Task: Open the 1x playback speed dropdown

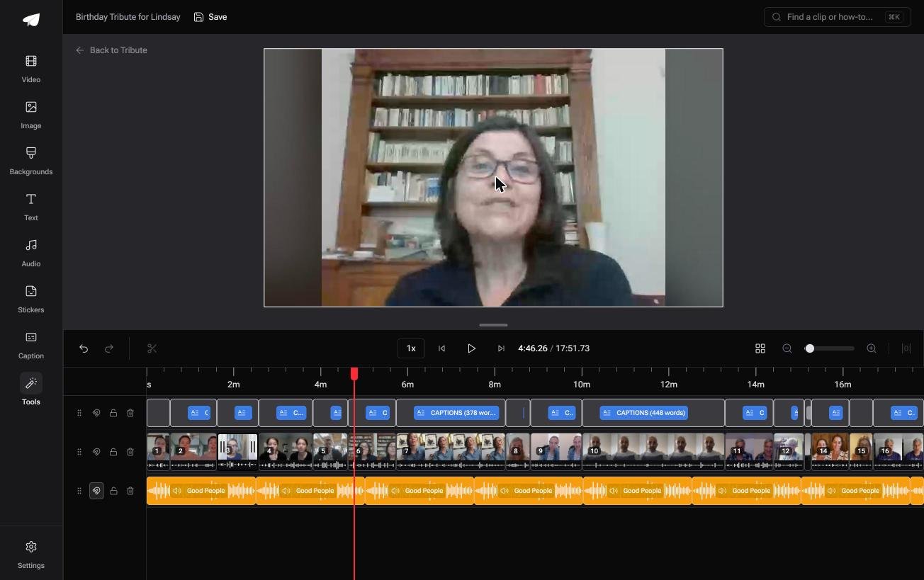Action: pos(411,348)
